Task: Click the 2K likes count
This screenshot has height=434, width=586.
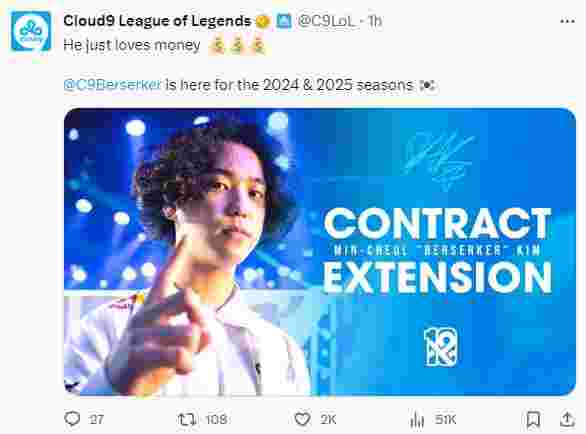Action: coord(328,419)
